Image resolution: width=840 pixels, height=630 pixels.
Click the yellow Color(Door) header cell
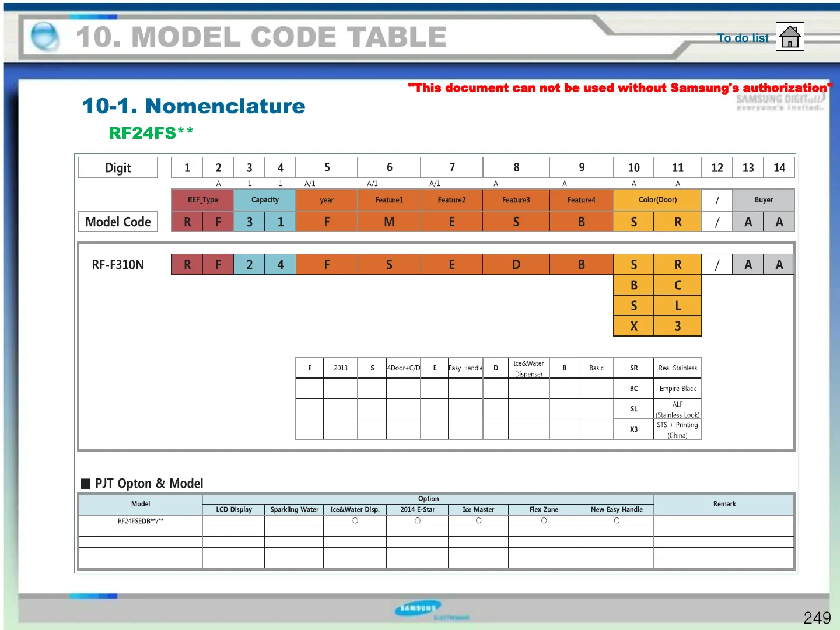coord(657,200)
